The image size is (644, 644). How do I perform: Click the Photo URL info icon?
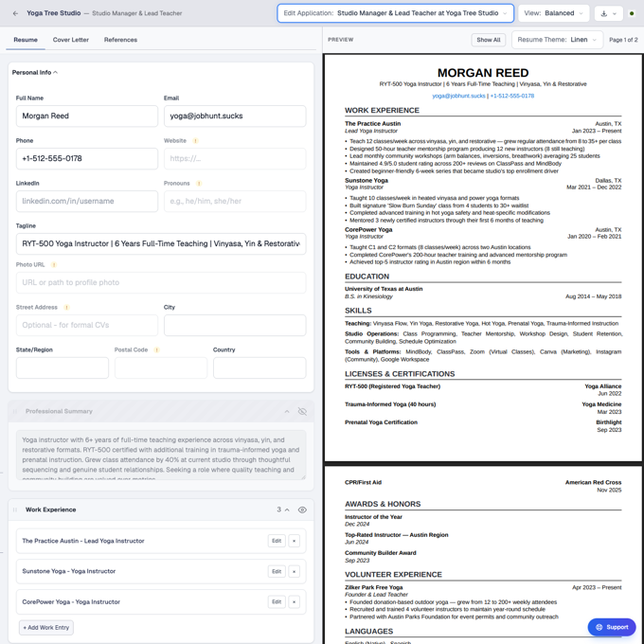point(53,265)
